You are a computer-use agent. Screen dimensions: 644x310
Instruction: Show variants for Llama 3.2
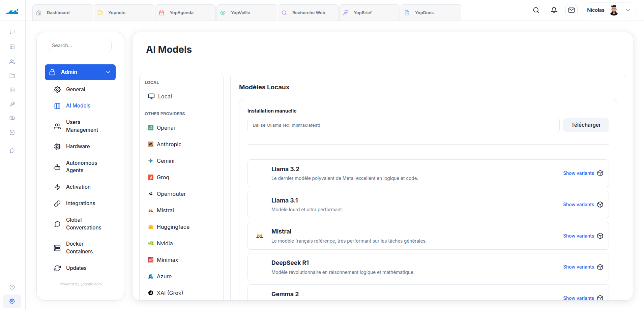pos(579,173)
